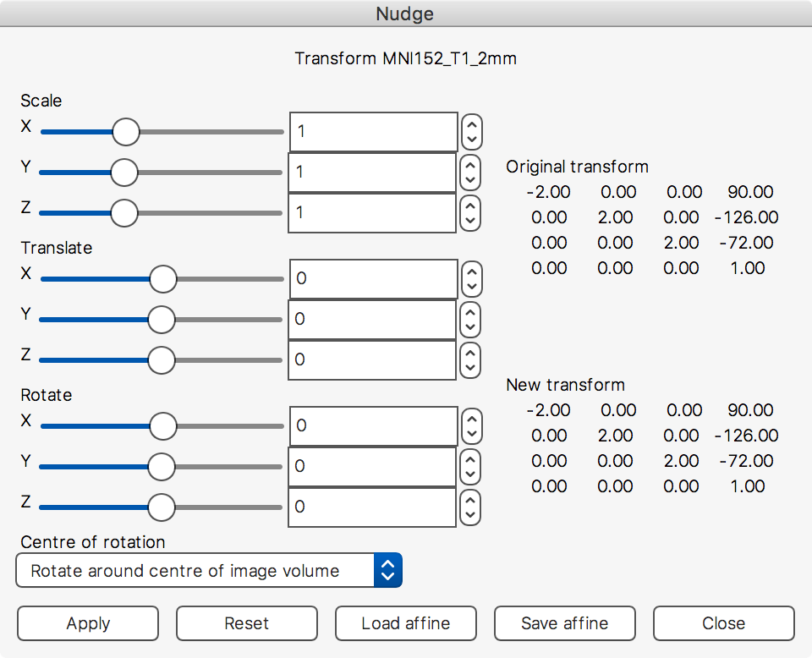Focus the Scale X value field

(373, 132)
